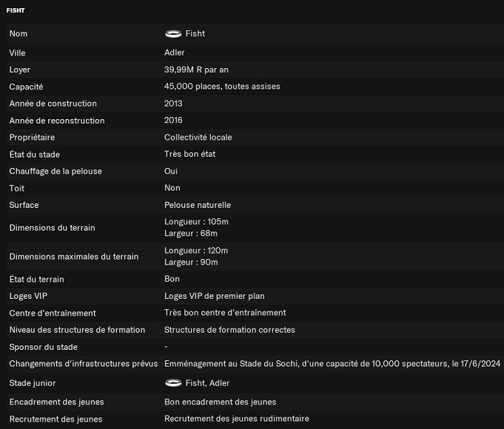The width and height of the screenshot is (504, 429).
Task: Click the construction year 2013
Action: (x=173, y=104)
